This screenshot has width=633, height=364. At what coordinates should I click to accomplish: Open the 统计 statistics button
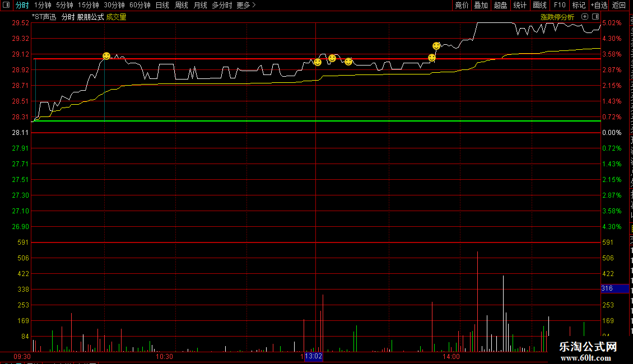click(519, 5)
